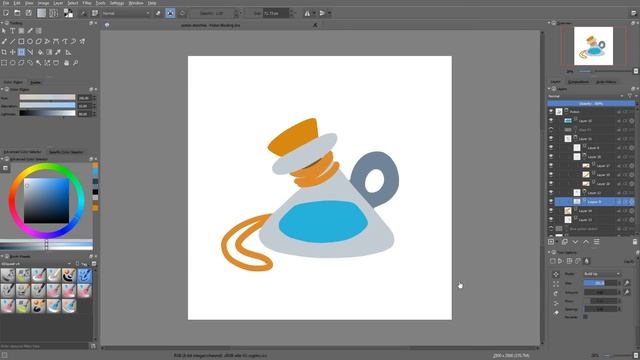Select the Multibrush tool
The image size is (640, 360).
click(82, 41)
